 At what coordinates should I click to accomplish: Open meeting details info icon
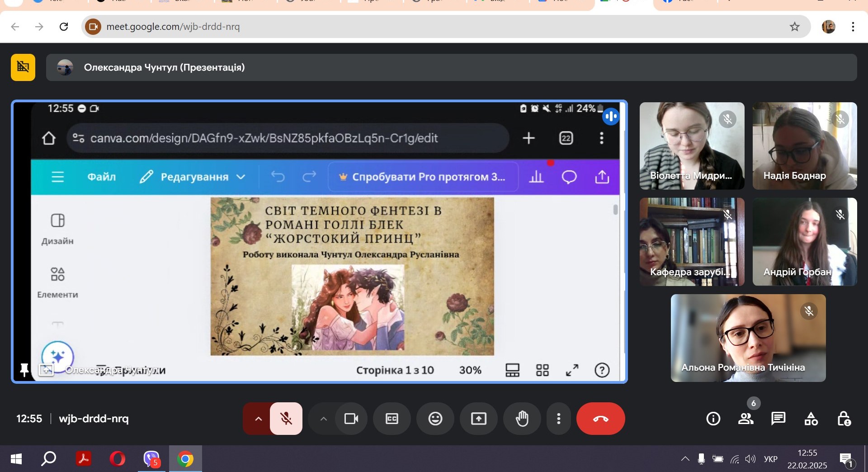click(713, 419)
